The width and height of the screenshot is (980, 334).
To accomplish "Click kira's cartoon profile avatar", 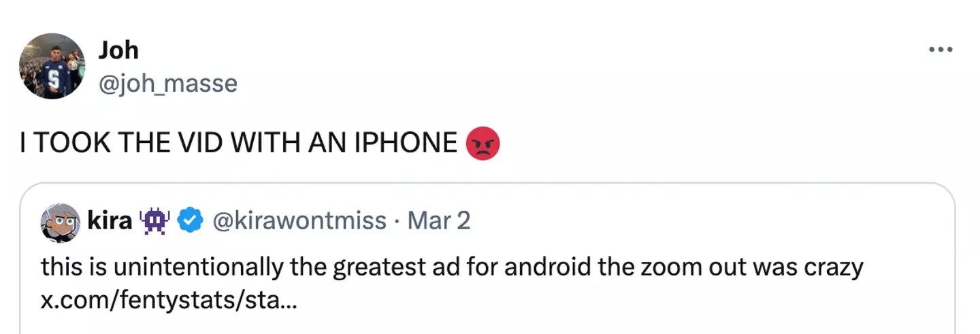I will (61, 222).
